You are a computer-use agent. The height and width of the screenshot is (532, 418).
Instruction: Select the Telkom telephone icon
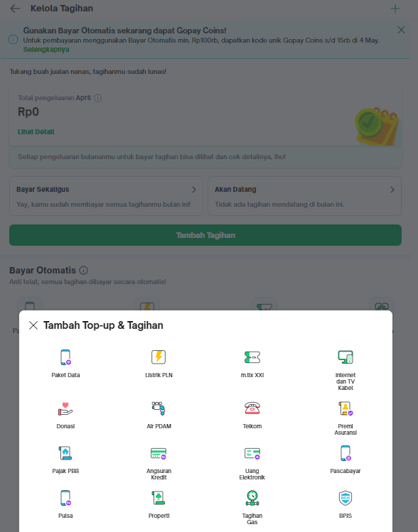[x=252, y=408]
